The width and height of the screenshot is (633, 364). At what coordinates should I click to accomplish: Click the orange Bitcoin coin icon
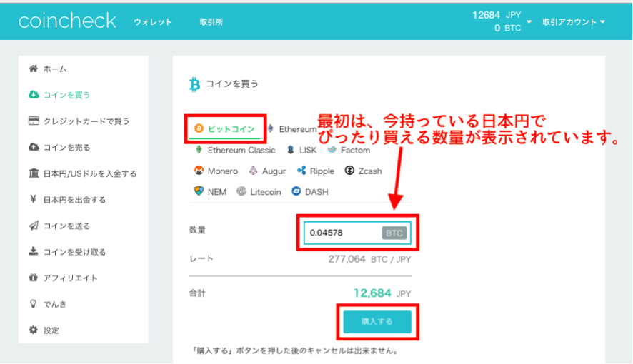click(x=199, y=128)
